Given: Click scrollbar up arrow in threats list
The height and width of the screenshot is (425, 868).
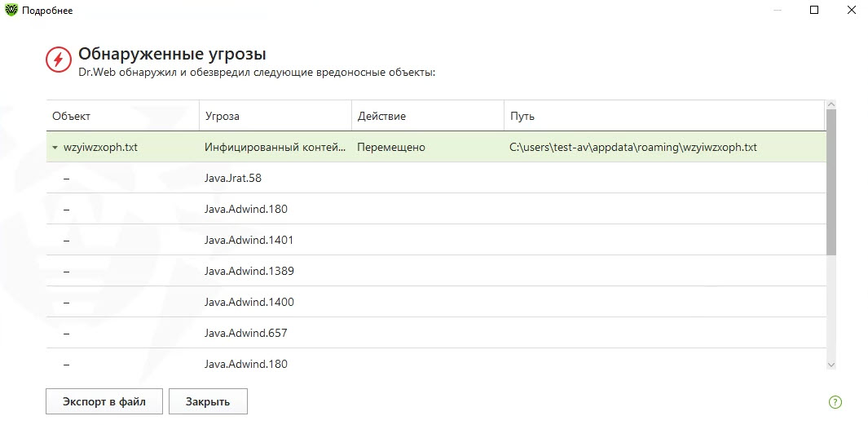Looking at the screenshot, I should coord(831,104).
